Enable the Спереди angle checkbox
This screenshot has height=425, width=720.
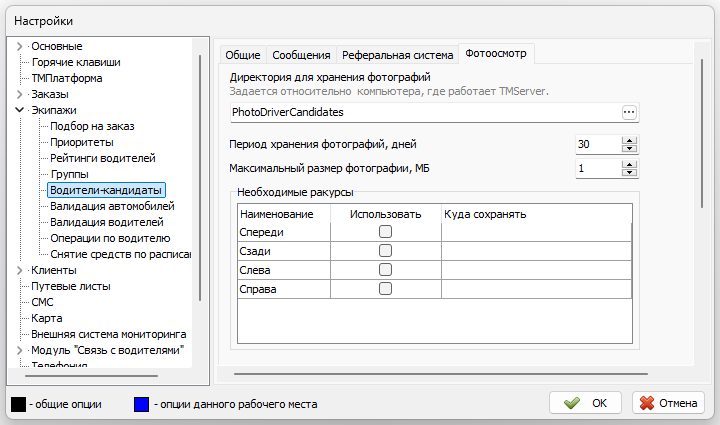pyautogui.click(x=385, y=232)
